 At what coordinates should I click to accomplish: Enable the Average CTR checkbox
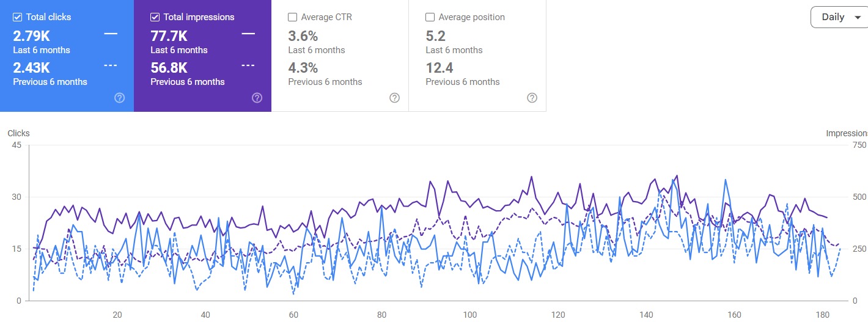coord(293,17)
